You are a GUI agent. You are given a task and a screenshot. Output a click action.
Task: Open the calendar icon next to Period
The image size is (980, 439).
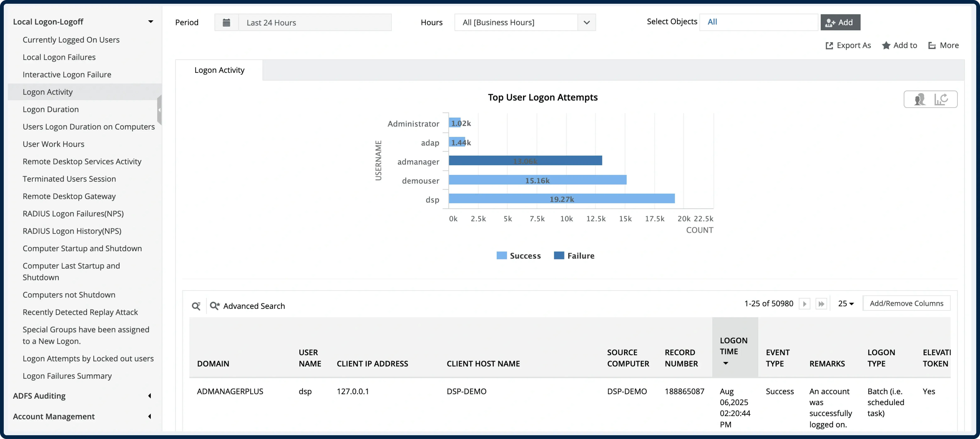(226, 22)
